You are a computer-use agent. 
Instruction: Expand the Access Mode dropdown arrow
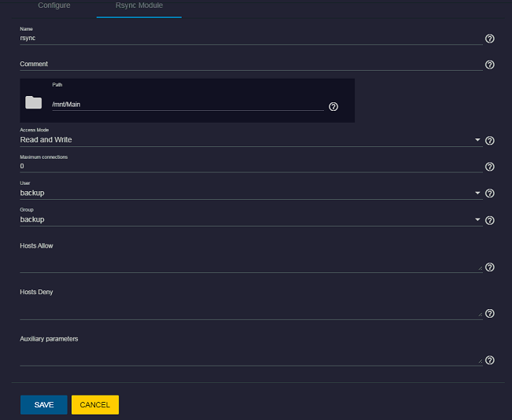pos(477,140)
